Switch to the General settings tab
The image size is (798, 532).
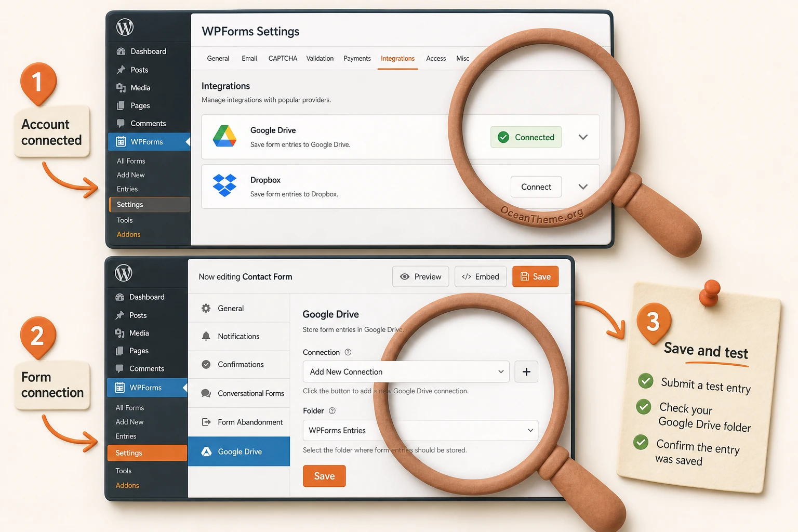tap(218, 58)
